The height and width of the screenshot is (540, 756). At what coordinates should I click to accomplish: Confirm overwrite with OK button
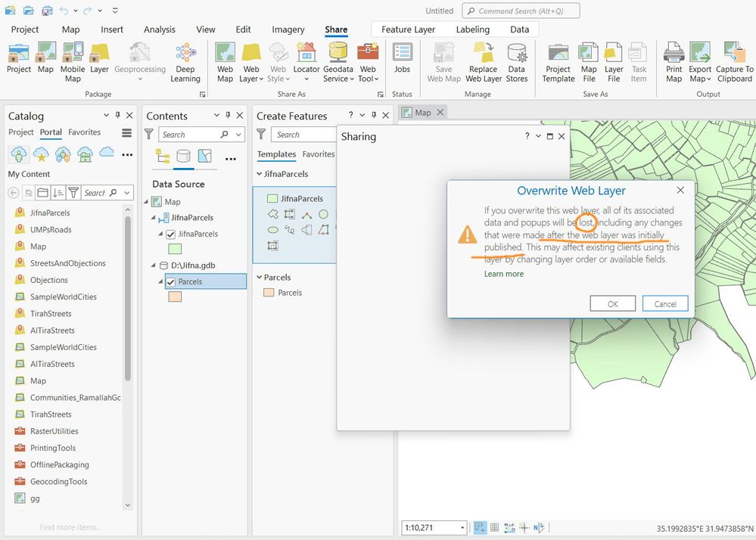pos(612,304)
